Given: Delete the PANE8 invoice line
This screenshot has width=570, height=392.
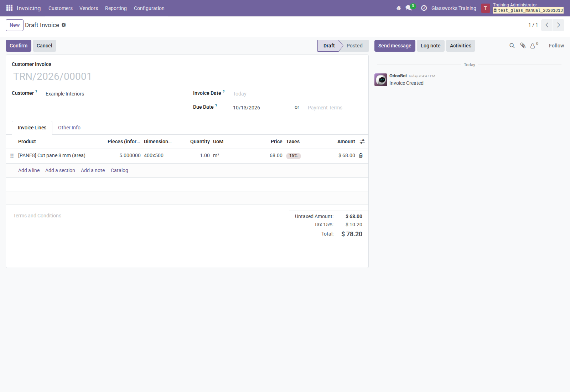Looking at the screenshot, I should pyautogui.click(x=361, y=155).
